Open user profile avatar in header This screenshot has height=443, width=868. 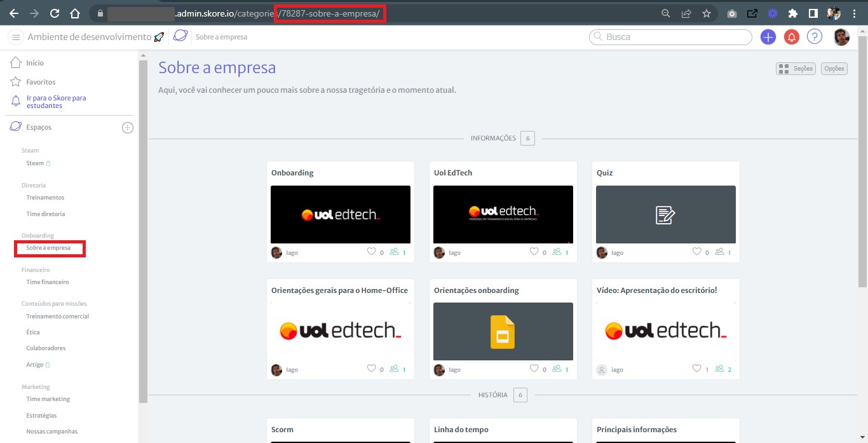[842, 37]
